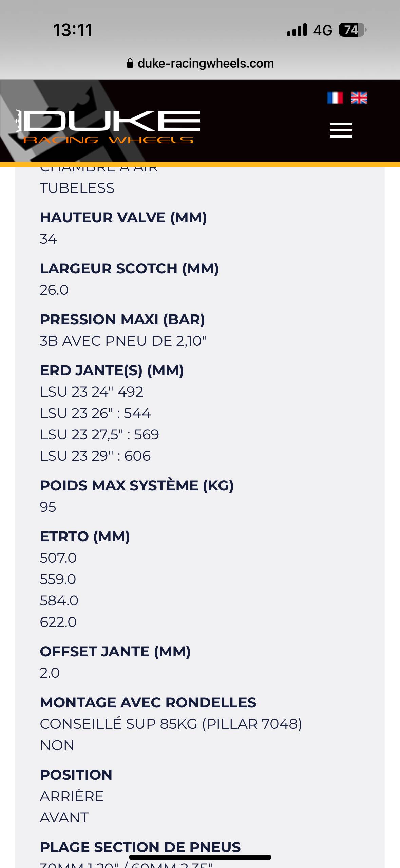Tap the 13:11 clock in status bar
Viewport: 400px width, 868px height.
pyautogui.click(x=73, y=30)
